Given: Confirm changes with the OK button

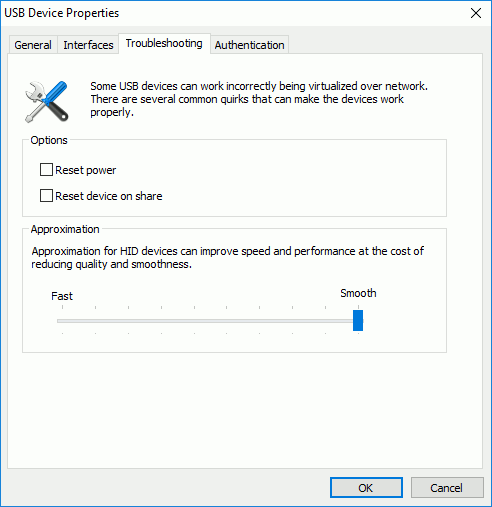Looking at the screenshot, I should pos(366,488).
